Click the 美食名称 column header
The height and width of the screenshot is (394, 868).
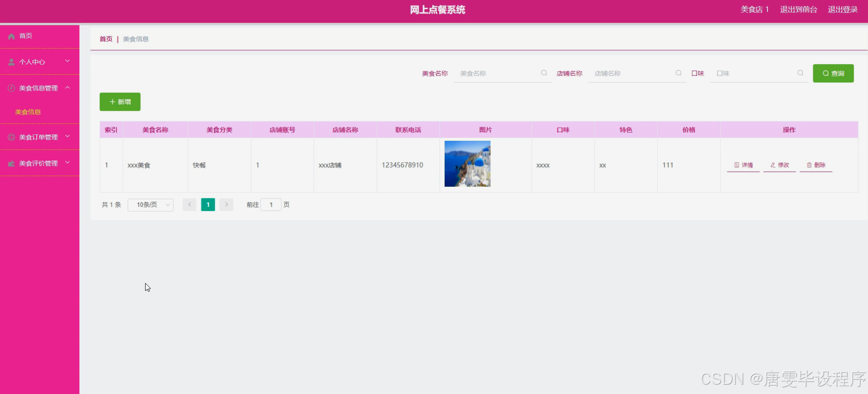155,130
